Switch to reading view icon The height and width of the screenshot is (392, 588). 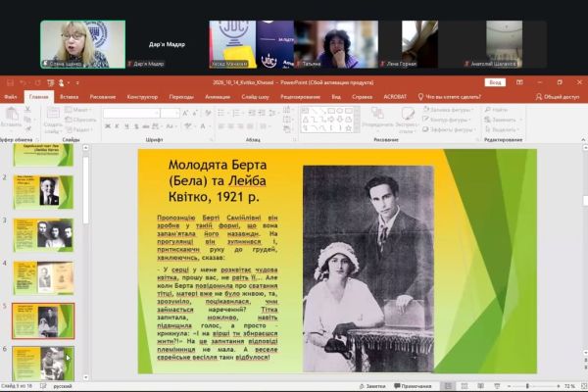click(480, 386)
